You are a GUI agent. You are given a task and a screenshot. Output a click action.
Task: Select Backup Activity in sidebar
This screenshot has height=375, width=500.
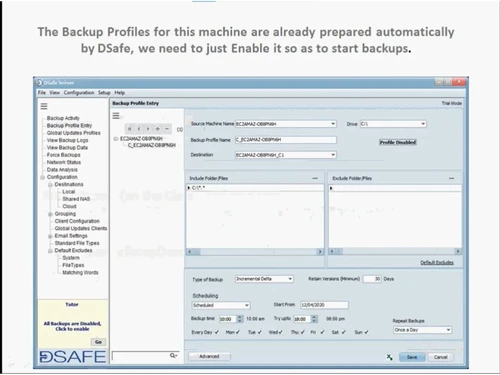(x=63, y=118)
